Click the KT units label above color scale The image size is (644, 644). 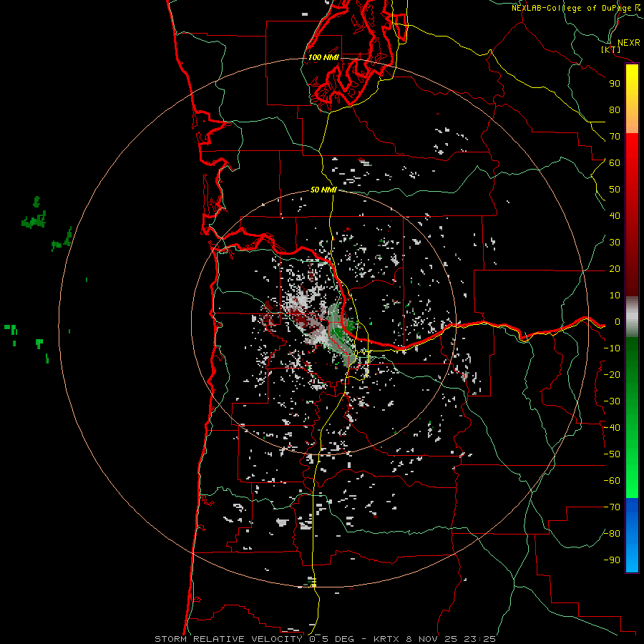pos(611,49)
